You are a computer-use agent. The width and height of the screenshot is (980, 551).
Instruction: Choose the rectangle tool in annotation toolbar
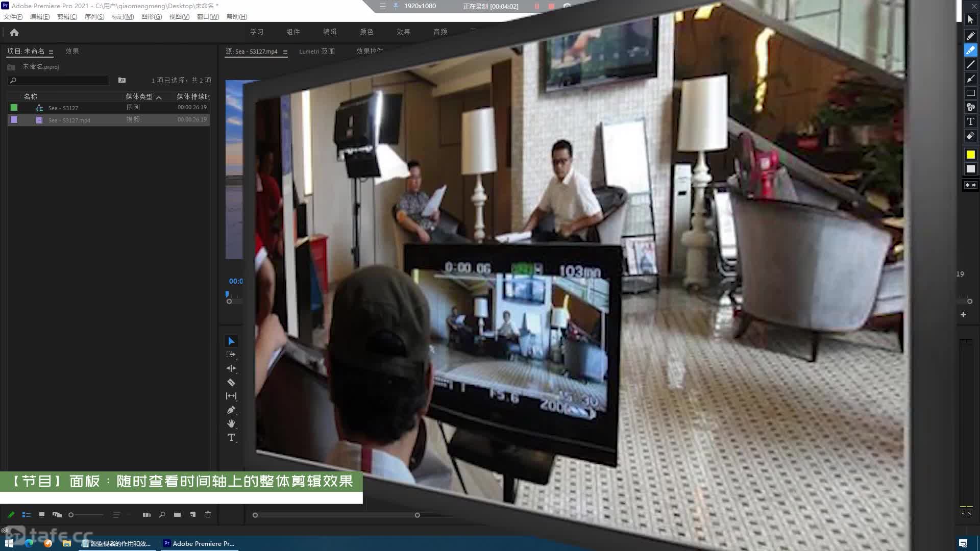[970, 93]
